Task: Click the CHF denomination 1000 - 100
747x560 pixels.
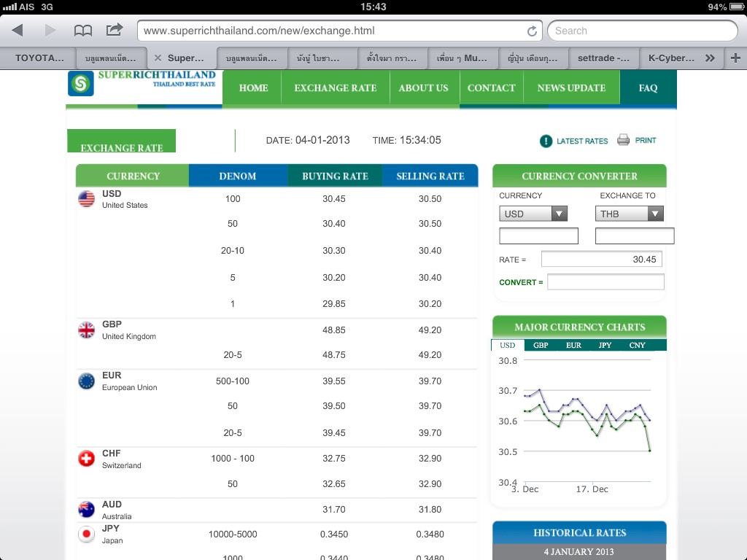Action: [233, 459]
